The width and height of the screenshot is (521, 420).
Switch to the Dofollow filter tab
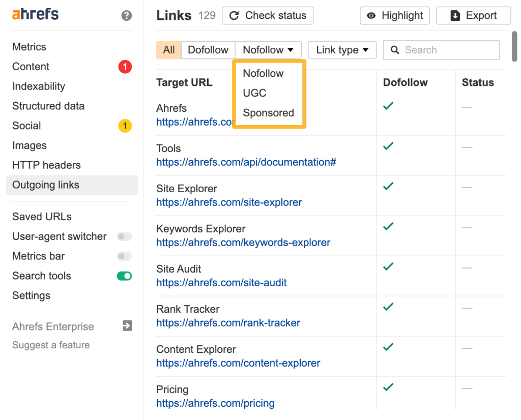208,50
